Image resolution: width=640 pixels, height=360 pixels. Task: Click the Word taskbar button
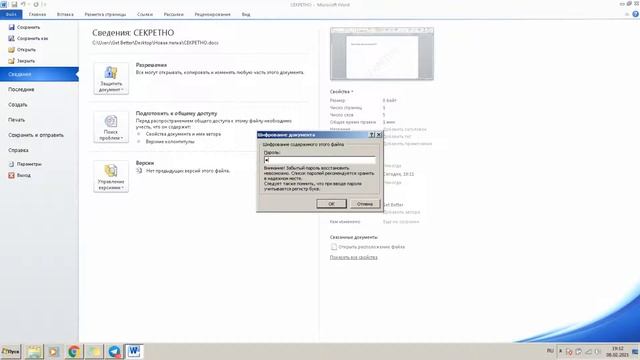click(134, 351)
